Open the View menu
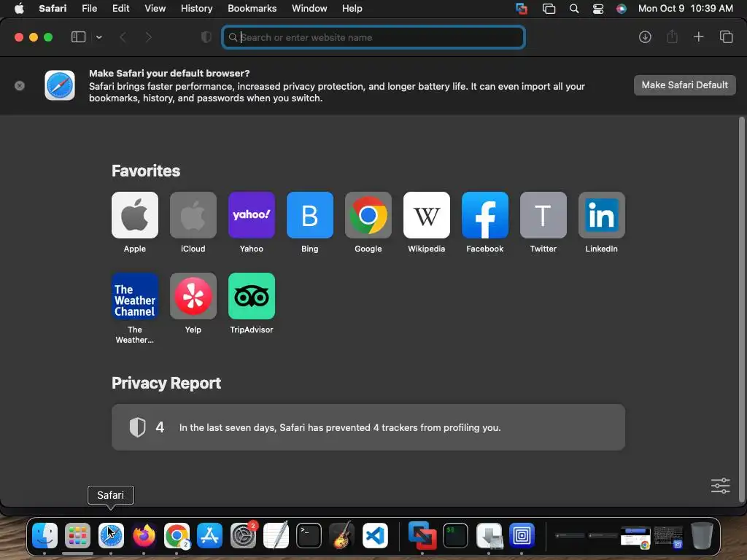 pos(155,8)
